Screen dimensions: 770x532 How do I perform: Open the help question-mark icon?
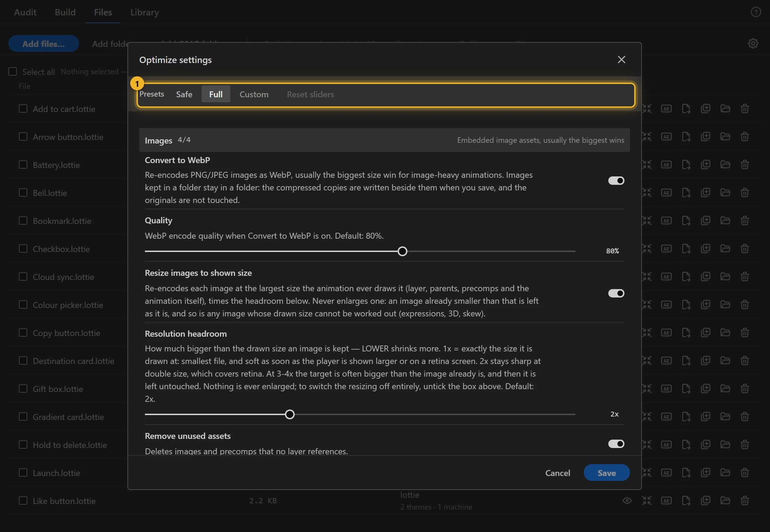pos(756,12)
